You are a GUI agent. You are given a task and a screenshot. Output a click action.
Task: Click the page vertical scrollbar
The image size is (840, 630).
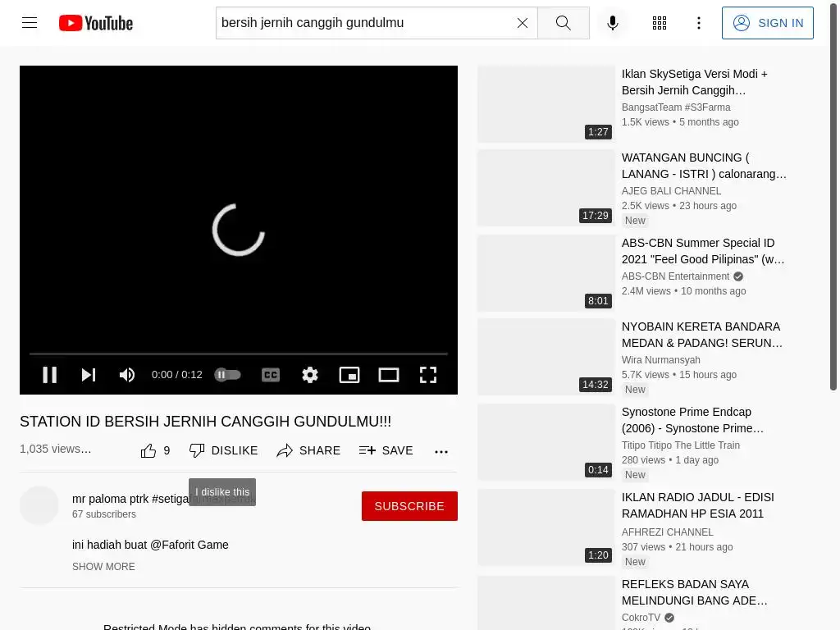coord(833,195)
